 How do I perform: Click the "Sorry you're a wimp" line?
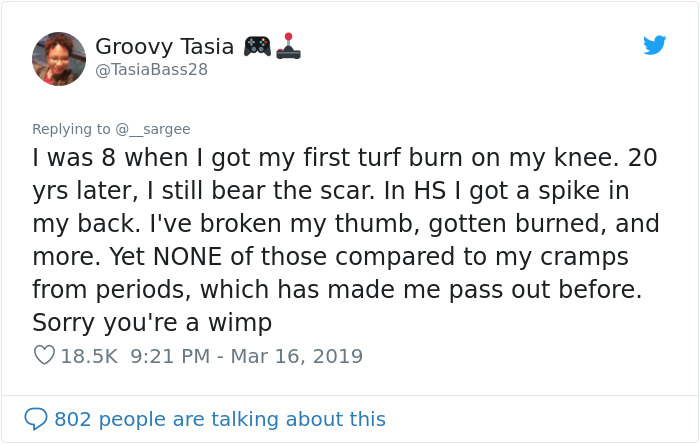[x=152, y=323]
